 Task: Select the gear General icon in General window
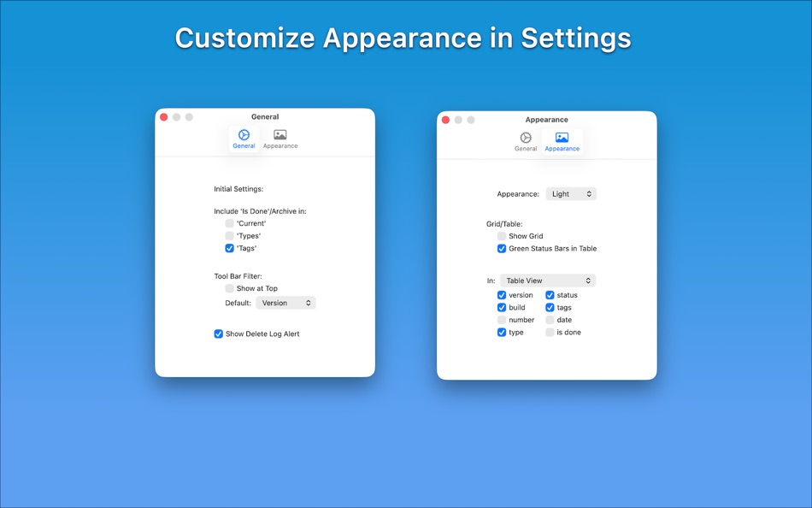point(244,135)
